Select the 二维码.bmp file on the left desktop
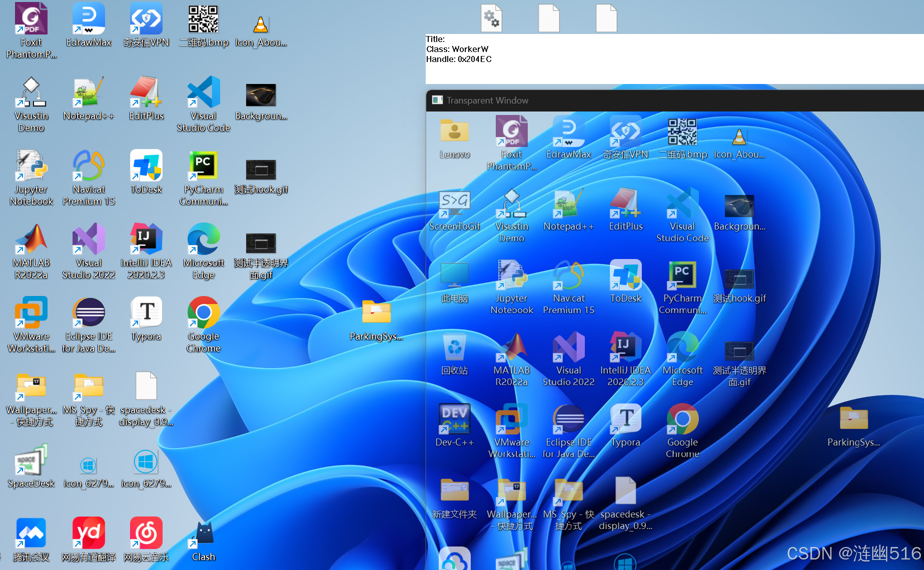The image size is (924, 570). [204, 25]
